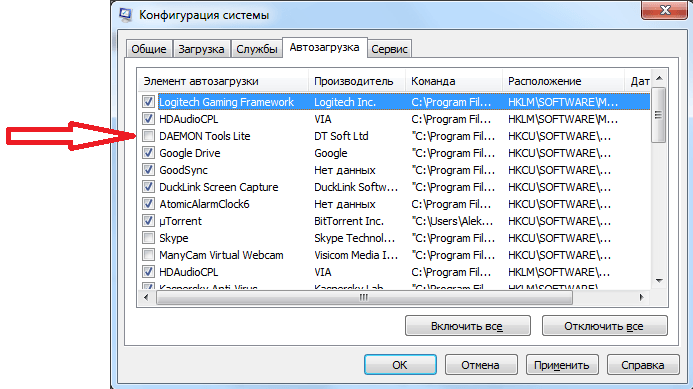This screenshot has height=389, width=693.
Task: Click the Отмена button
Action: coord(480,365)
